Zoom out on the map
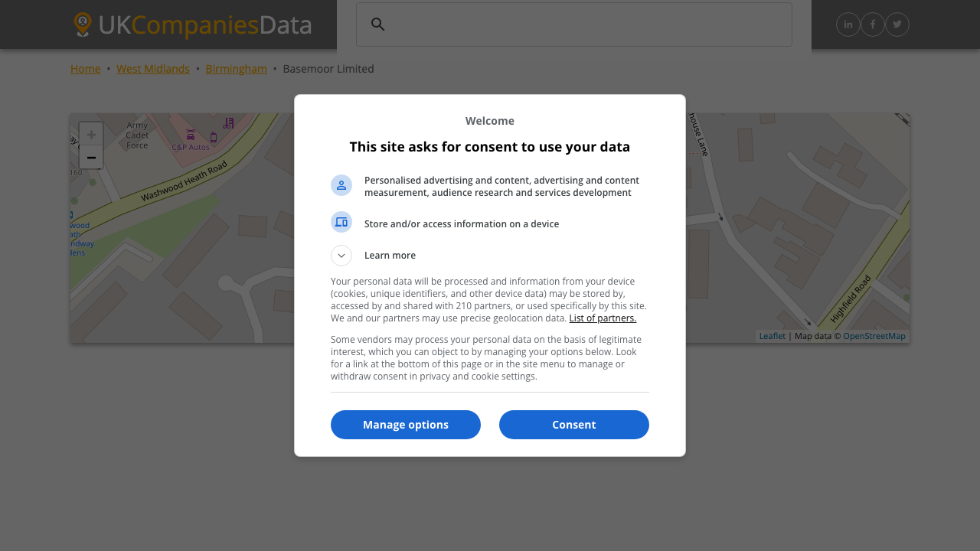Viewport: 980px width, 551px height. 91,157
